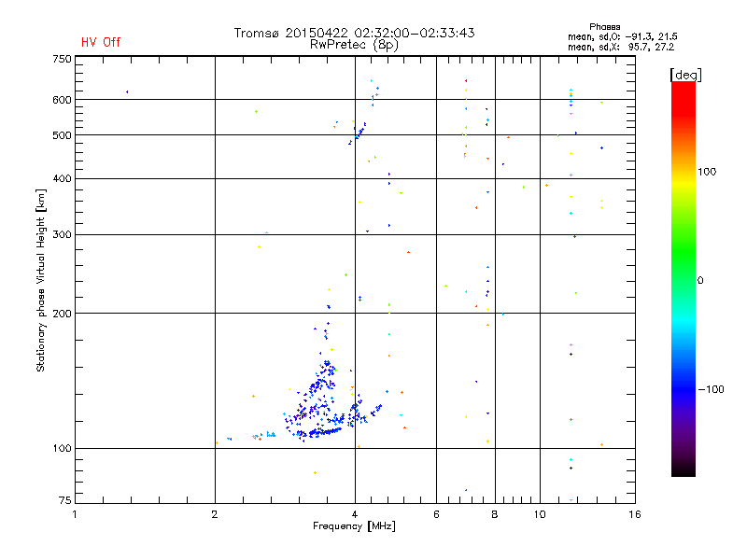
Task: Click the '[deg]' colorbar unit label
Action: click(x=685, y=75)
